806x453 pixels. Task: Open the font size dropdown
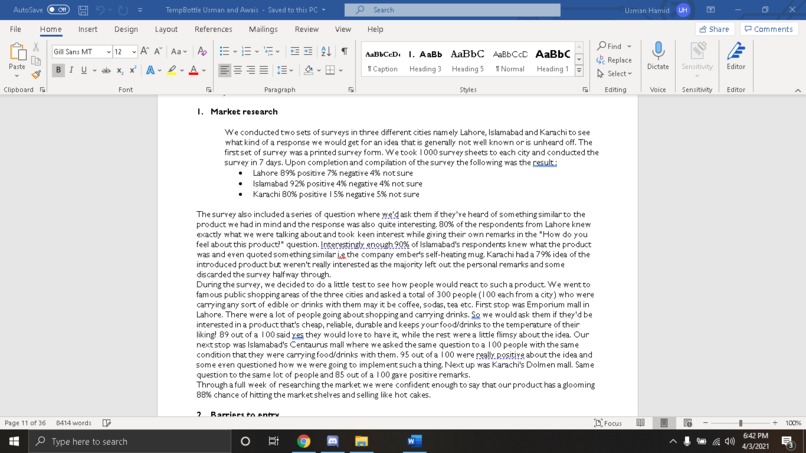tap(134, 51)
